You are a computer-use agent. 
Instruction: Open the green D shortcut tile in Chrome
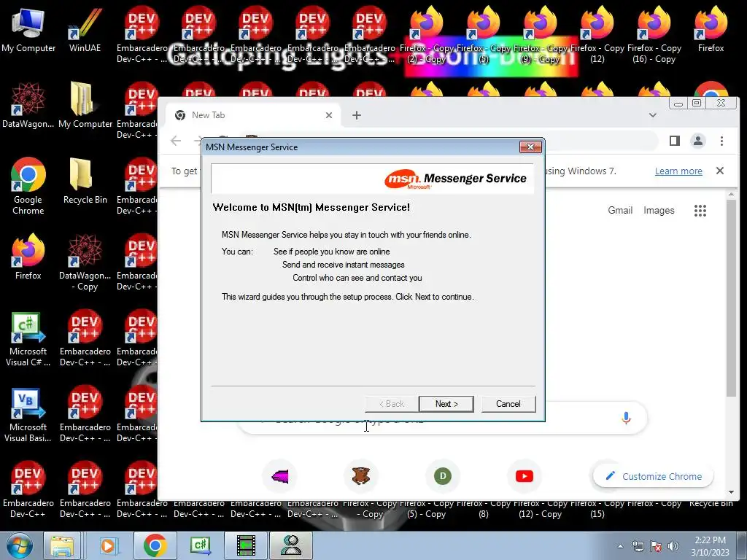[x=443, y=476]
